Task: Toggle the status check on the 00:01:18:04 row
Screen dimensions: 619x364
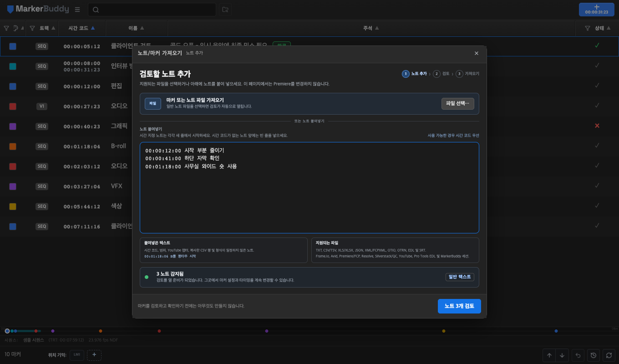Action: (597, 146)
